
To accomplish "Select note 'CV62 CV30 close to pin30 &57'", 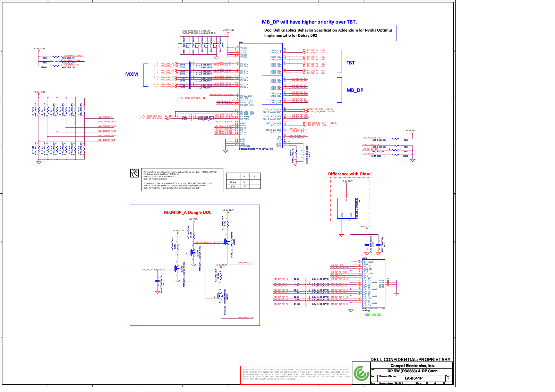I will pos(196,31).
